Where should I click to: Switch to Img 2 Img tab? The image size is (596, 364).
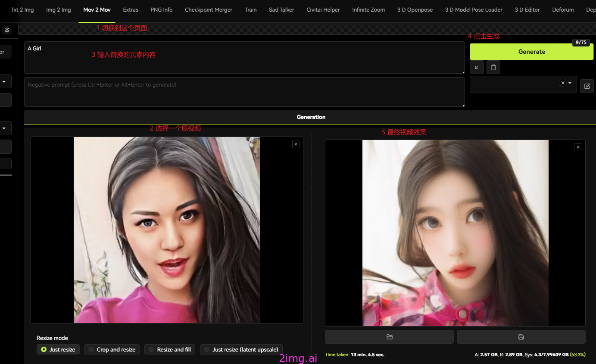pos(59,10)
